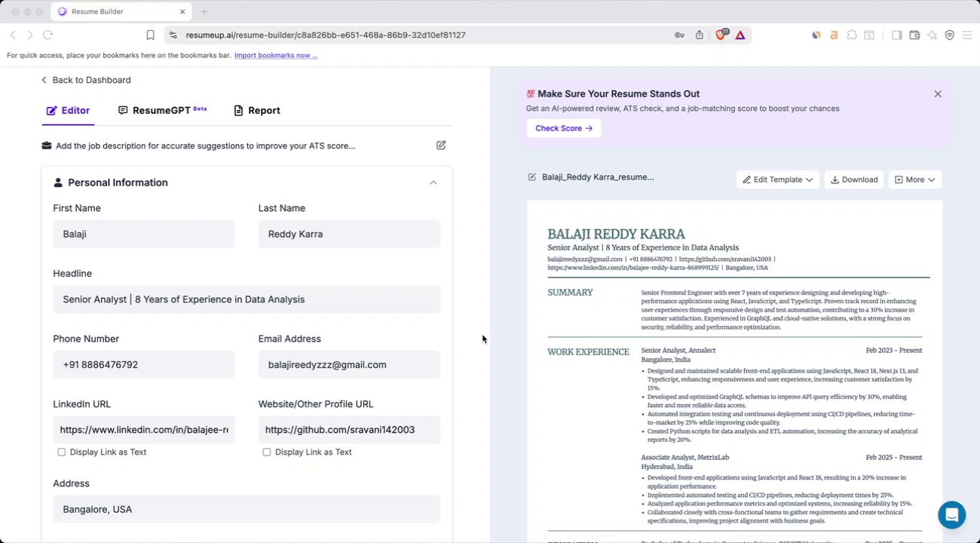Enable Display Link as Text for Website URL

(x=267, y=452)
